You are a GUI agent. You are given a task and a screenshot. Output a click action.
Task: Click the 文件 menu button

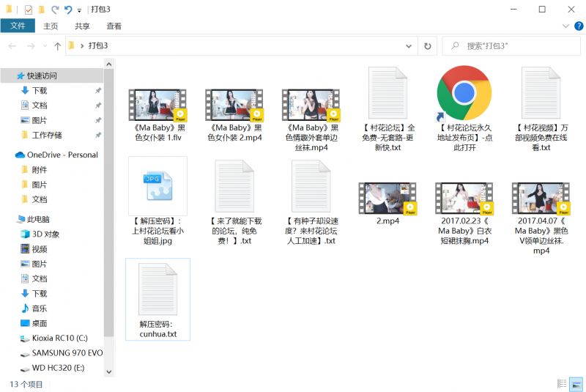click(18, 26)
